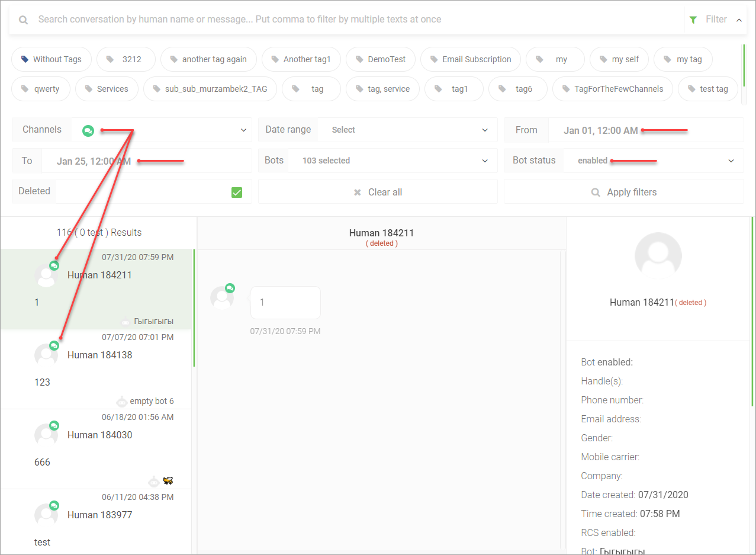Toggle the Deleted checkbox
The width and height of the screenshot is (756, 555).
[237, 192]
